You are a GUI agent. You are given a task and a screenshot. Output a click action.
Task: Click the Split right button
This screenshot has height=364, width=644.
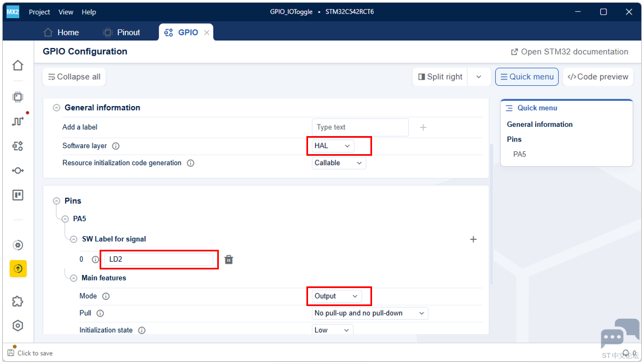point(440,77)
